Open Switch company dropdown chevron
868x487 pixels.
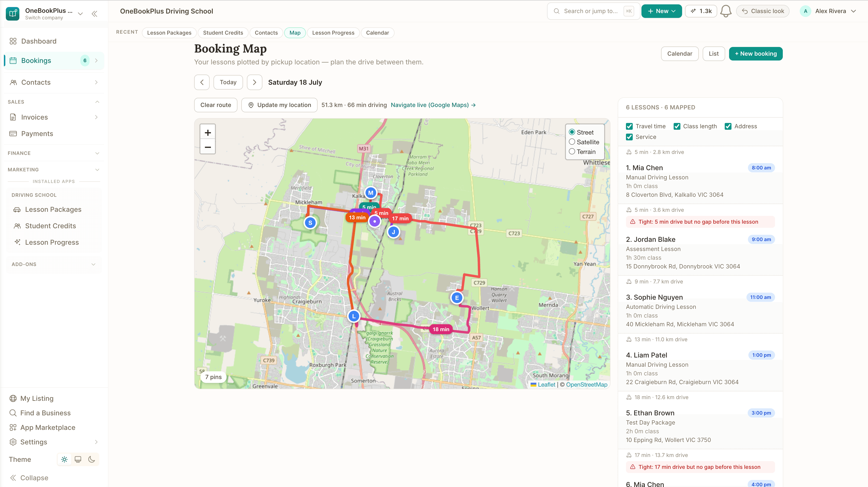[80, 14]
